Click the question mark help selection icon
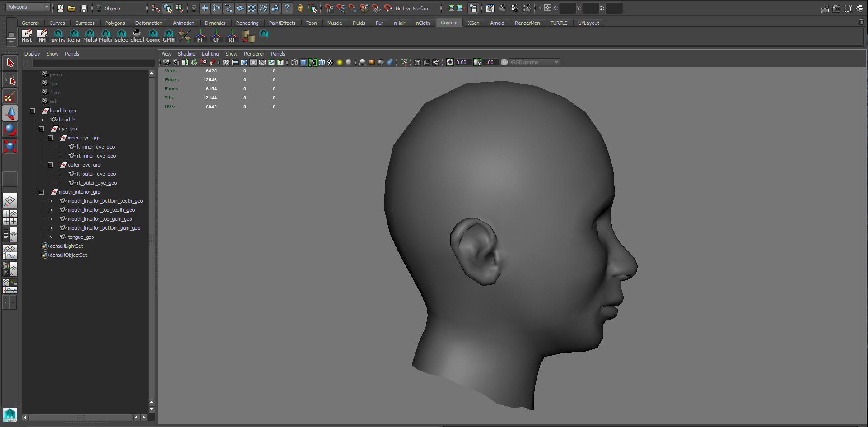Image resolution: width=868 pixels, height=427 pixels. [287, 8]
